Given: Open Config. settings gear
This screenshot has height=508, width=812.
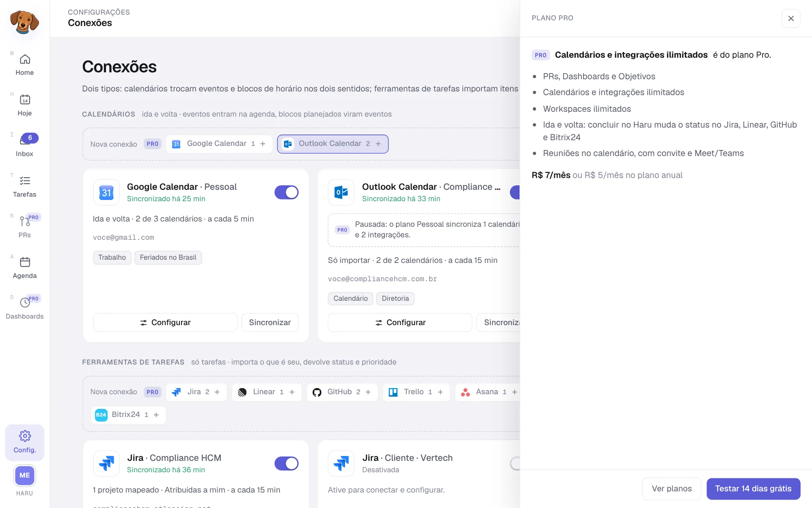Looking at the screenshot, I should [25, 442].
